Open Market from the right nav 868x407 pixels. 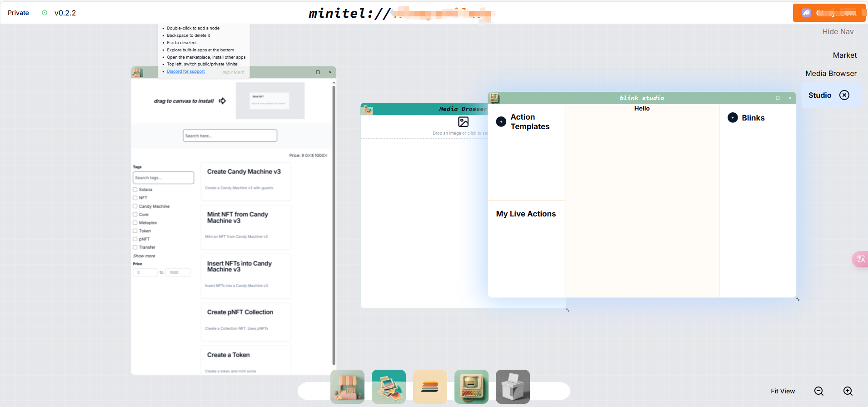point(844,55)
